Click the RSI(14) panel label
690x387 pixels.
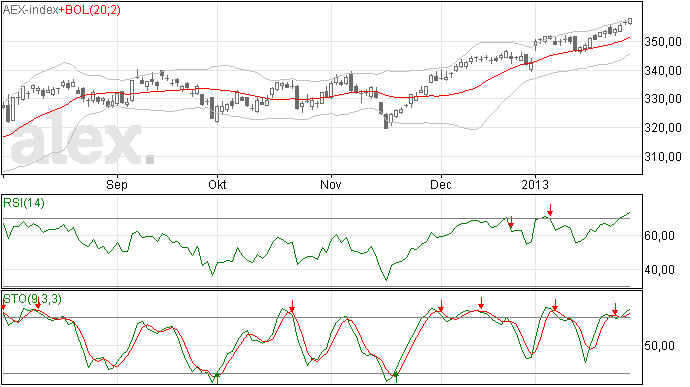pos(24,203)
